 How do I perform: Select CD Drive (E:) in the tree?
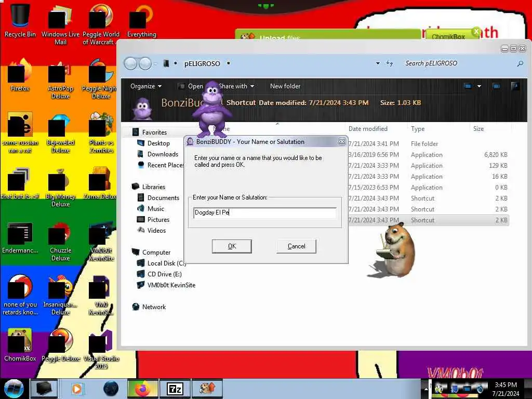coord(164,274)
